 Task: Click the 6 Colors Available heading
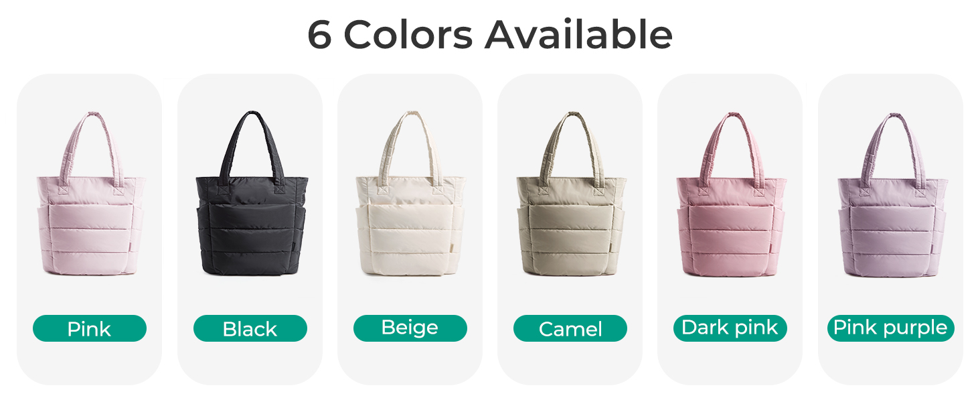(x=490, y=34)
